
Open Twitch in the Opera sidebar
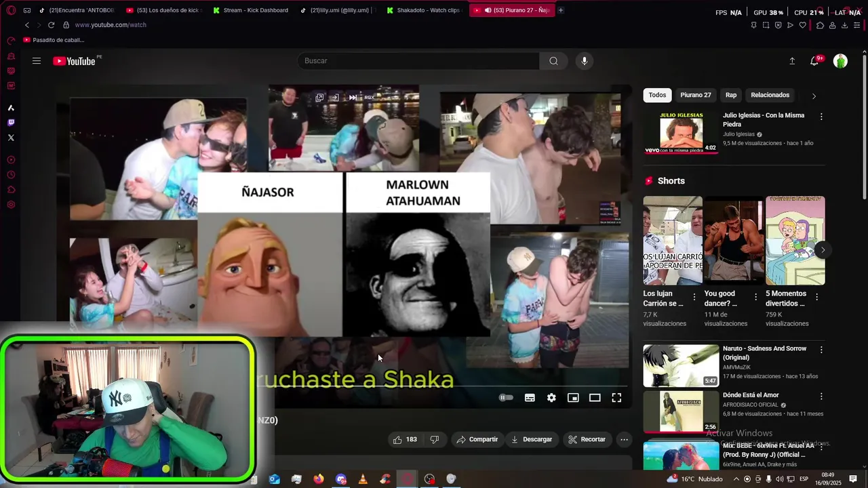coord(11,123)
